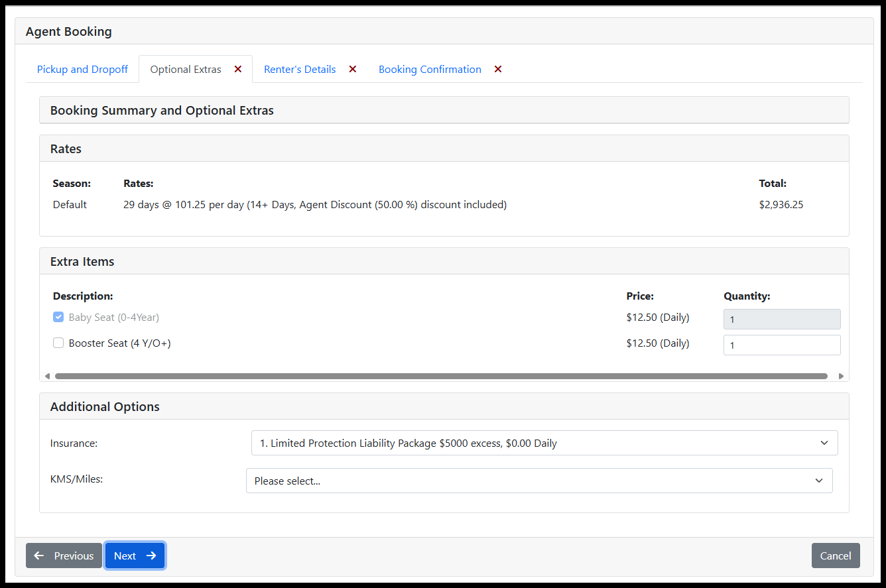Click the Baby Seat $12.50 (Daily) price

[658, 318]
